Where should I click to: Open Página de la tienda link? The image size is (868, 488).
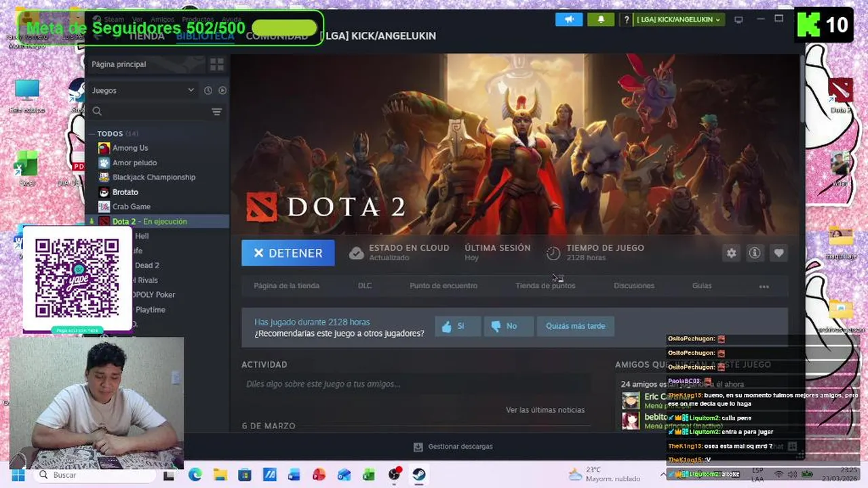[x=286, y=285]
